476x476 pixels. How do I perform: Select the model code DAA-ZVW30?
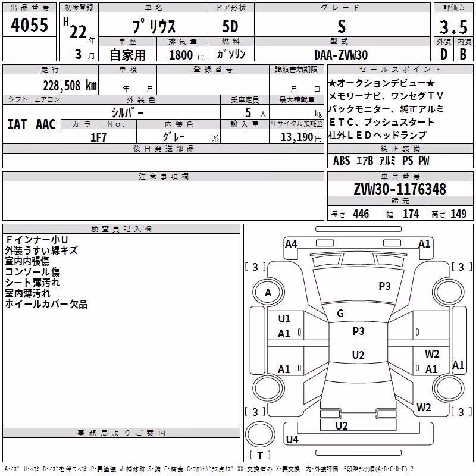(x=341, y=55)
